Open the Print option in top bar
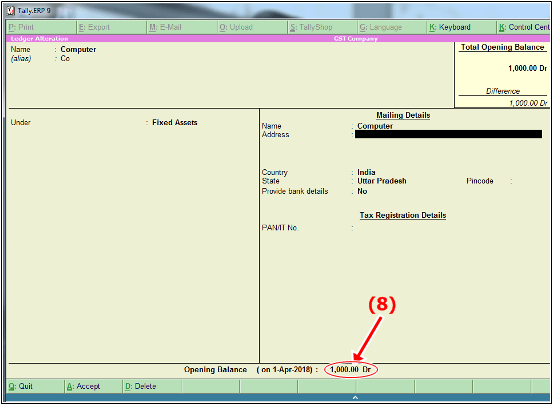The width and height of the screenshot is (553, 405). [41, 27]
